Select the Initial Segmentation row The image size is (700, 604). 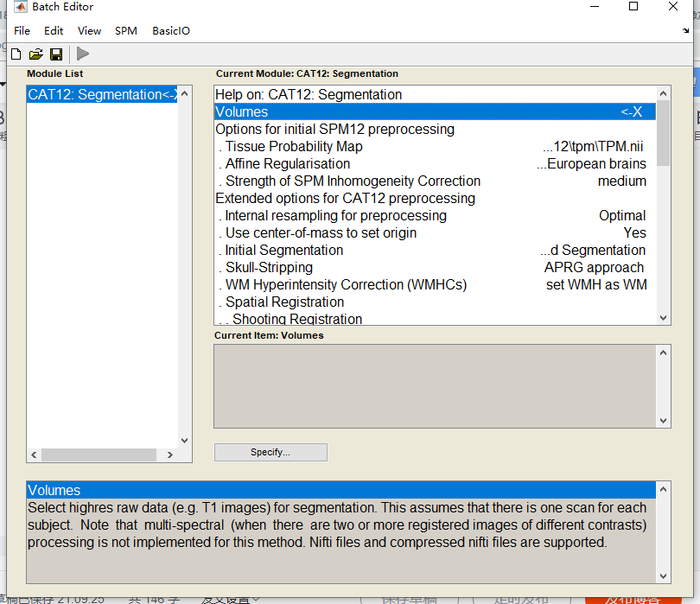pyautogui.click(x=436, y=250)
